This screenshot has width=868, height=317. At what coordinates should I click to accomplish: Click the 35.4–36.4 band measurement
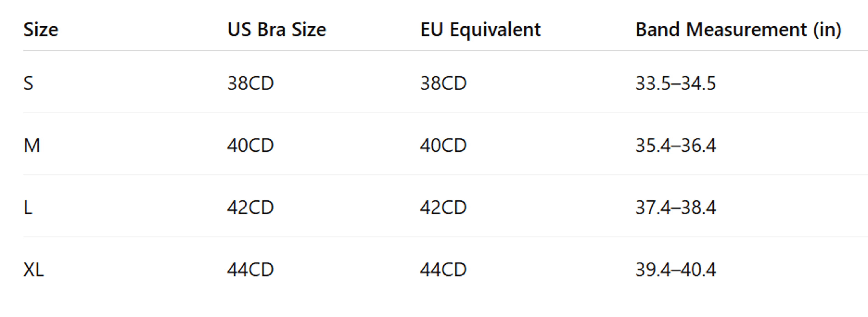676,146
